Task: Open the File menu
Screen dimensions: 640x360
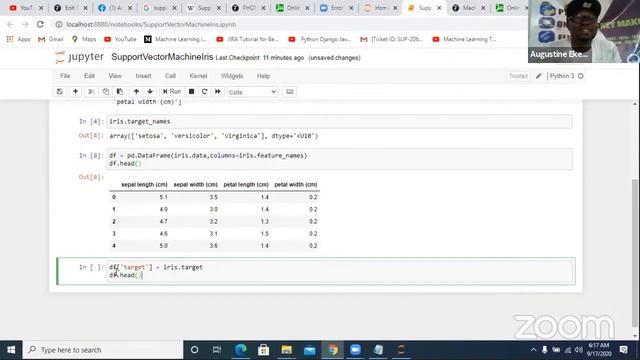Action: click(65, 76)
